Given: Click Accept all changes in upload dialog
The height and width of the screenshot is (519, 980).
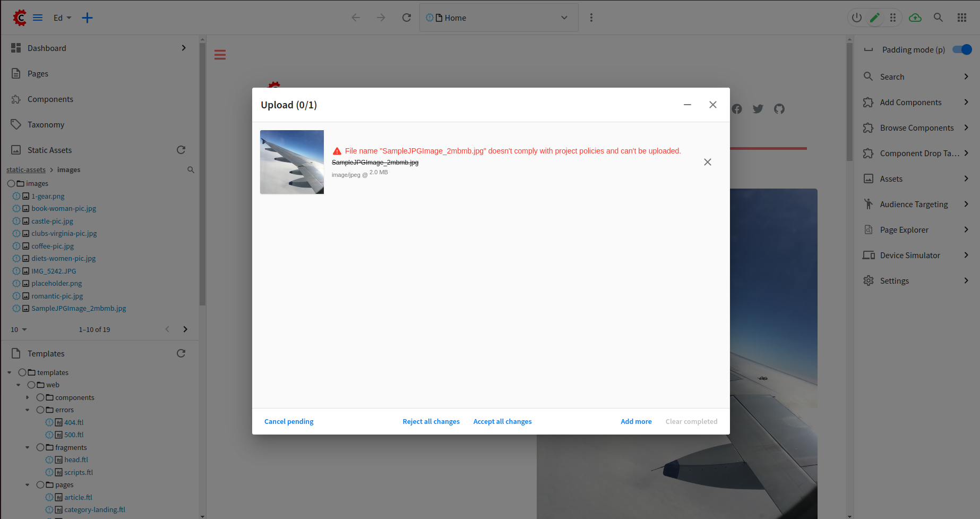Looking at the screenshot, I should 502,421.
